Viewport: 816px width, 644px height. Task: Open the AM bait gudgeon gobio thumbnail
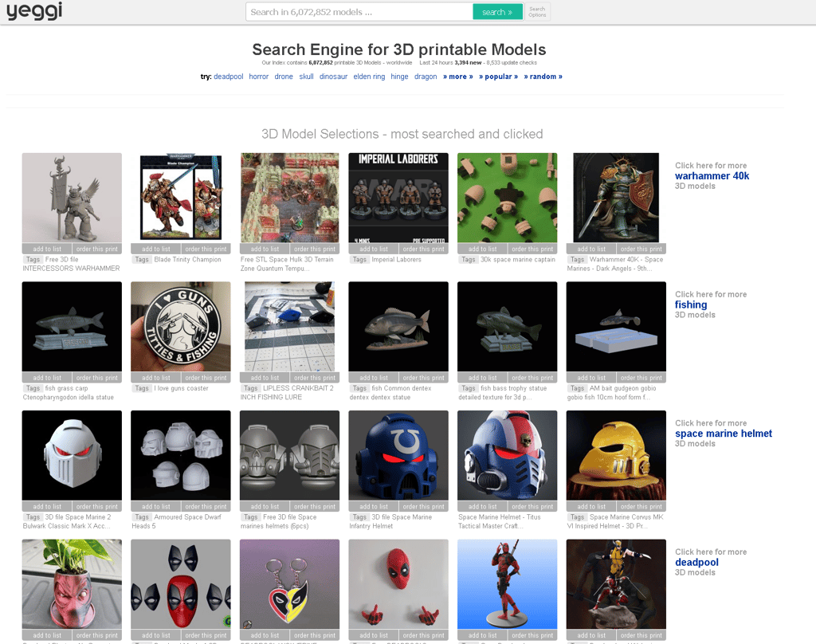[616, 327]
